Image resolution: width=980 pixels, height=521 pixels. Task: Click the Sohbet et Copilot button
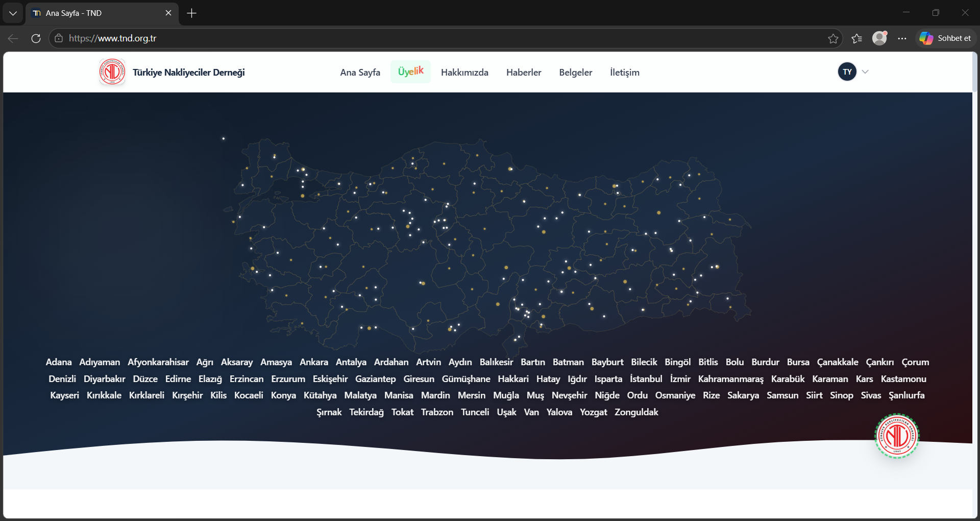coord(945,38)
